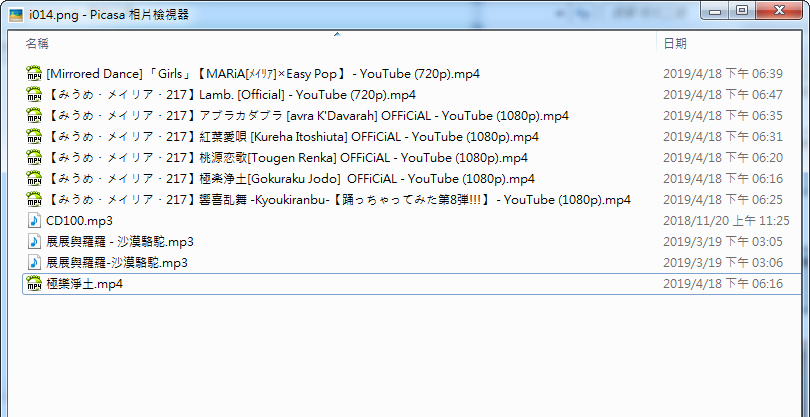810x417 pixels.
Task: Sort by the 名稱 column header
Action: [37, 44]
